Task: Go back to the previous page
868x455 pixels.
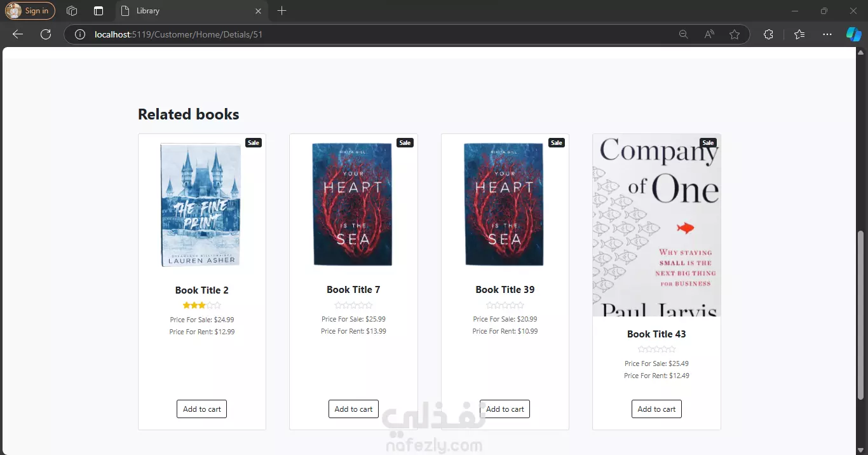Action: 18,34
